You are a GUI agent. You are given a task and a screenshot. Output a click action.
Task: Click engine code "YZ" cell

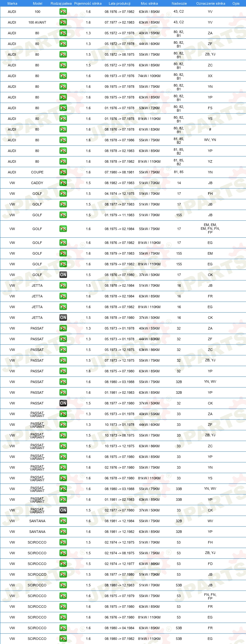210,161
